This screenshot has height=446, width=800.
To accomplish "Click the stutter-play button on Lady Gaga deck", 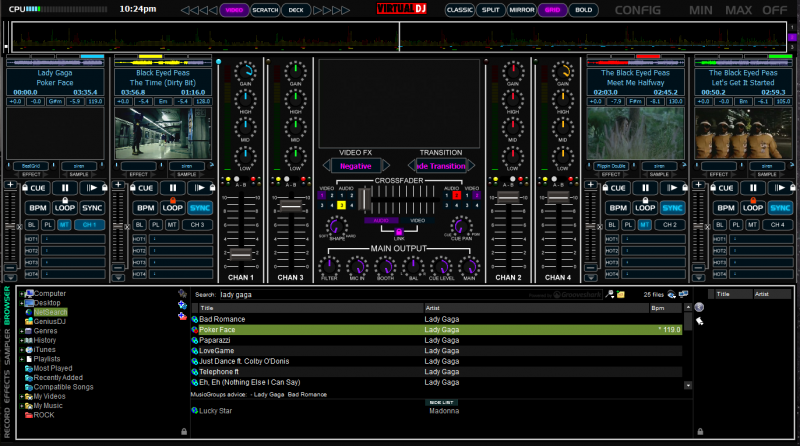I will tap(91, 188).
